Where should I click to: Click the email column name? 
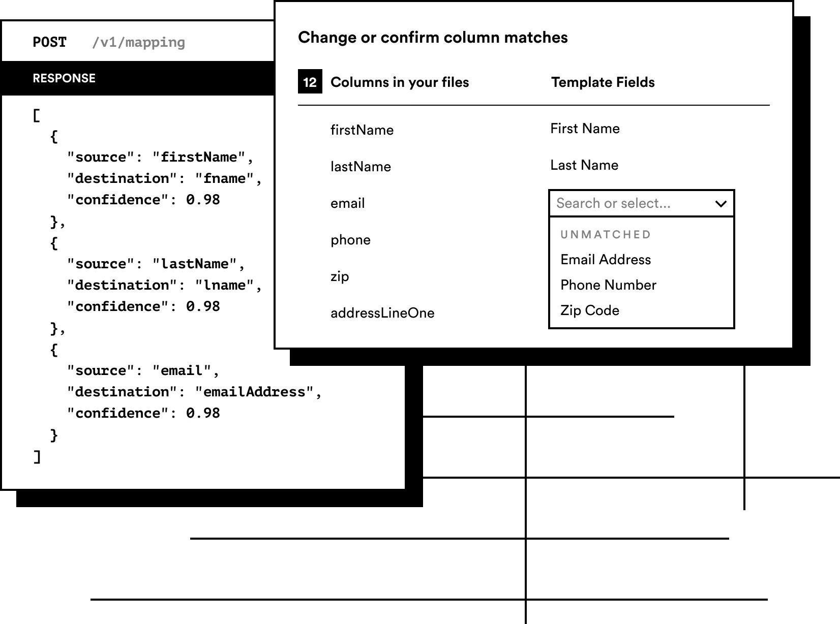[x=347, y=203]
